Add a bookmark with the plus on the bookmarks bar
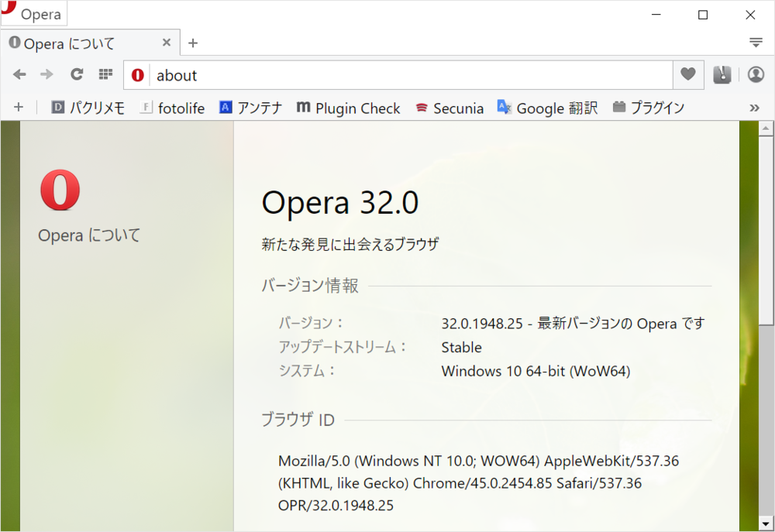Viewport: 775px width, 532px height. [19, 108]
